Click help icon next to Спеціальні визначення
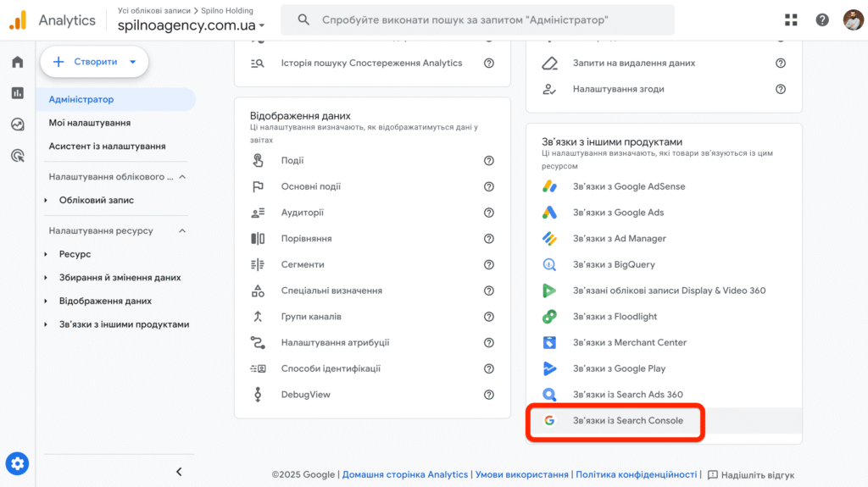The height and width of the screenshot is (487, 868). point(489,291)
